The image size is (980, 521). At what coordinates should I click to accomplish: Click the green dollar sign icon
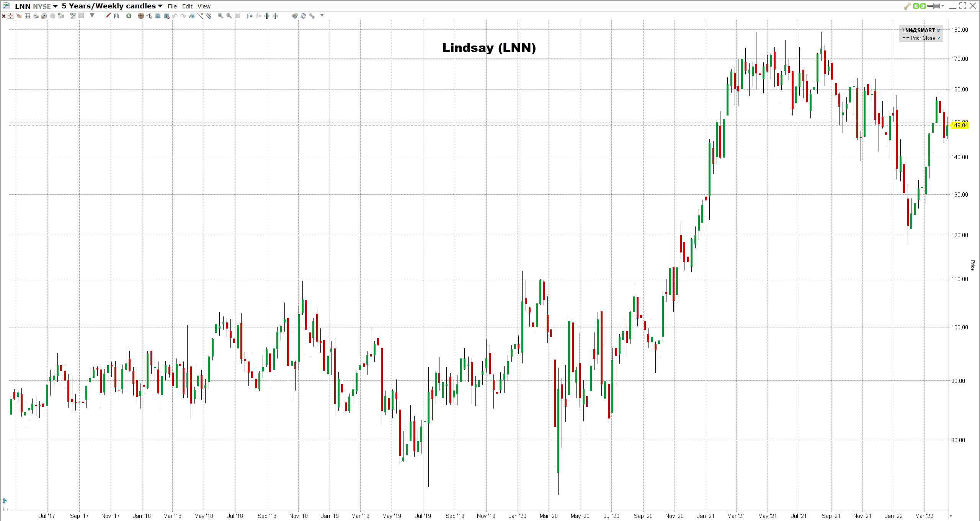(129, 16)
